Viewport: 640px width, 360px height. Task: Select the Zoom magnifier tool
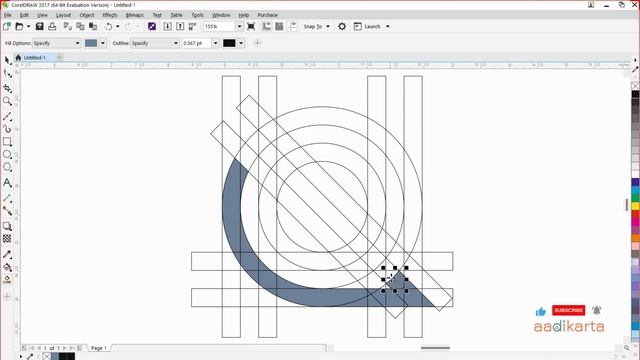pyautogui.click(x=7, y=101)
